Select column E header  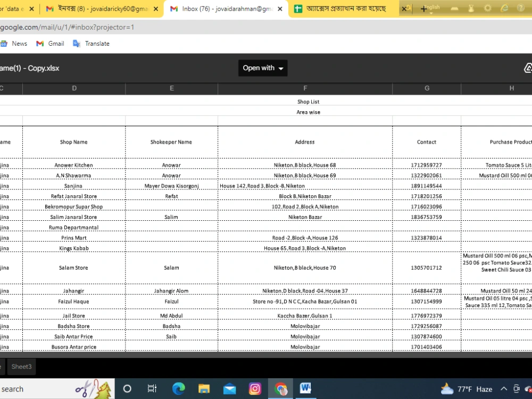(172, 88)
